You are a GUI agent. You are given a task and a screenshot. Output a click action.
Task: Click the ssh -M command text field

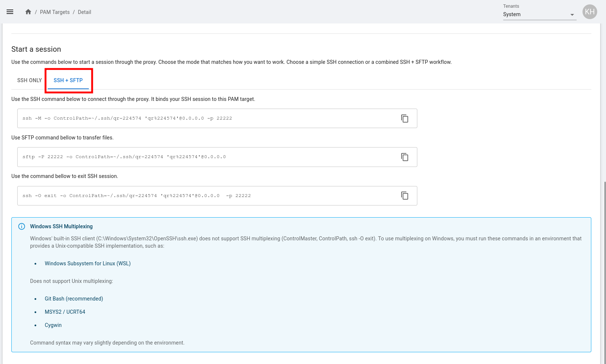(206, 119)
